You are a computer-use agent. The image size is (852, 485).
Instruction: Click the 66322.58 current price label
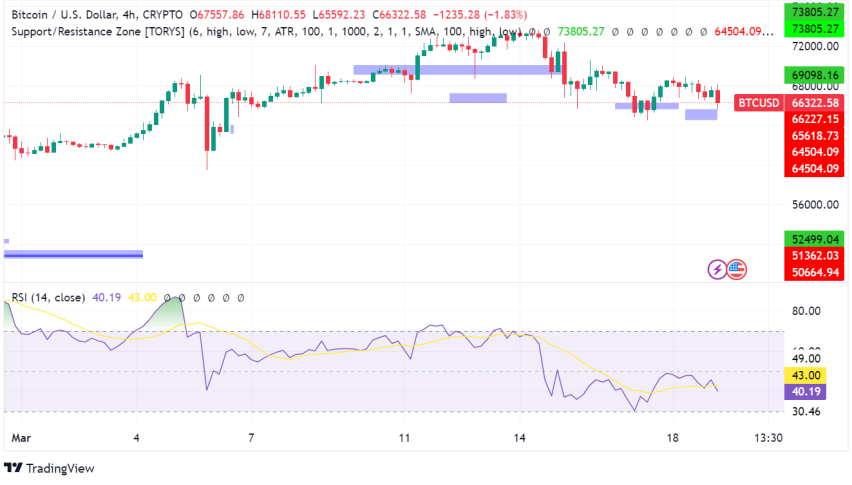point(814,103)
